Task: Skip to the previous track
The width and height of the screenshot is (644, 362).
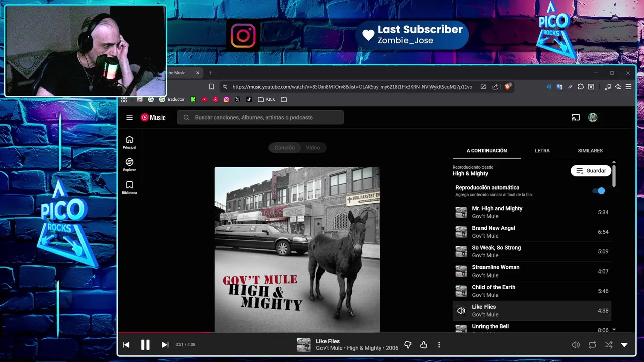Action: click(x=126, y=345)
